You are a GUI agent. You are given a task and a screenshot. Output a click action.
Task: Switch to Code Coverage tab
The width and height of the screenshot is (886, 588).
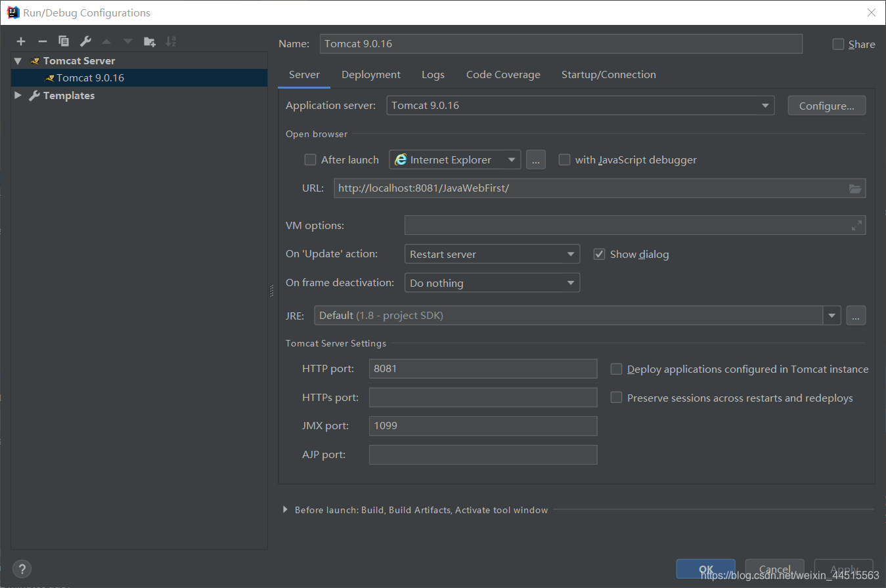[x=503, y=75]
